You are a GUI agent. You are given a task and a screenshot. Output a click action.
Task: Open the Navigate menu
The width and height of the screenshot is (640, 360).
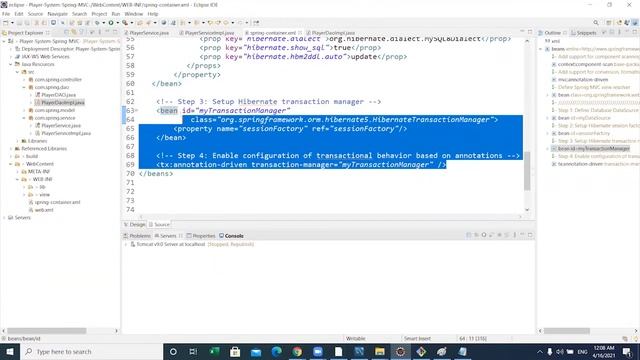pos(57,14)
